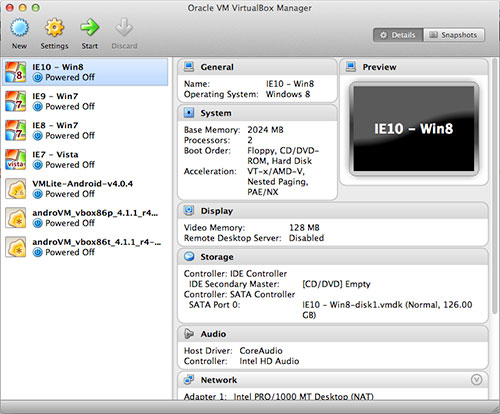Screen dimensions: 500x414
Task: Click the yellow window minimize button
Action: (23, 8)
